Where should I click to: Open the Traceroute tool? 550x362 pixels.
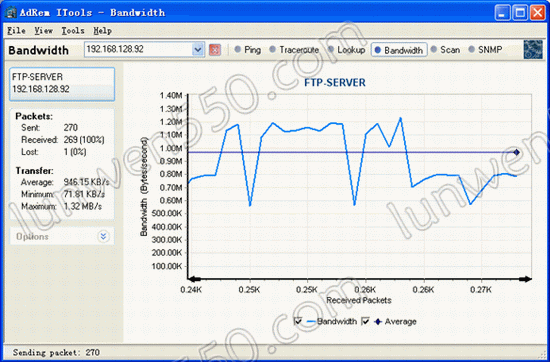[x=294, y=50]
